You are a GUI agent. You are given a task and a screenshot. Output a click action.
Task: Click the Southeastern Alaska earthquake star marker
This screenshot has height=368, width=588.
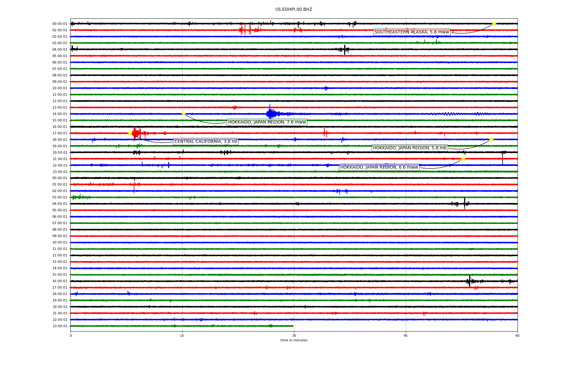point(494,24)
